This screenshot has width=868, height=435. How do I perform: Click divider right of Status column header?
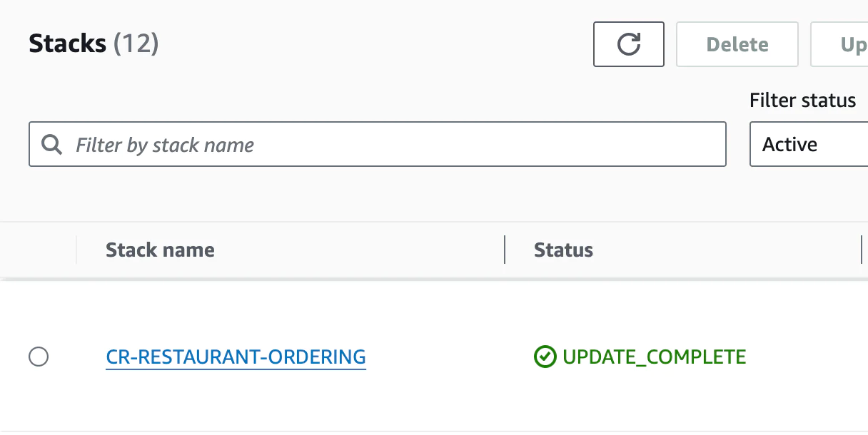tap(862, 250)
